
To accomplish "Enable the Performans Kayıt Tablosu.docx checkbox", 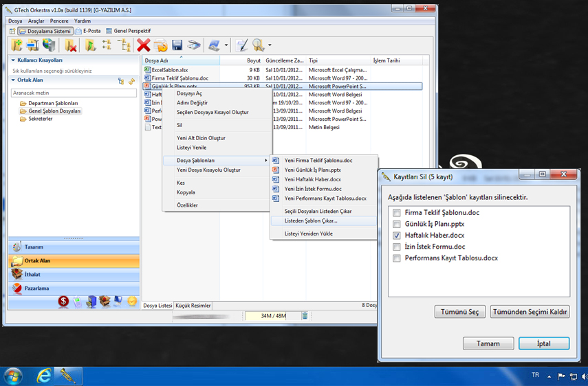I will (397, 258).
